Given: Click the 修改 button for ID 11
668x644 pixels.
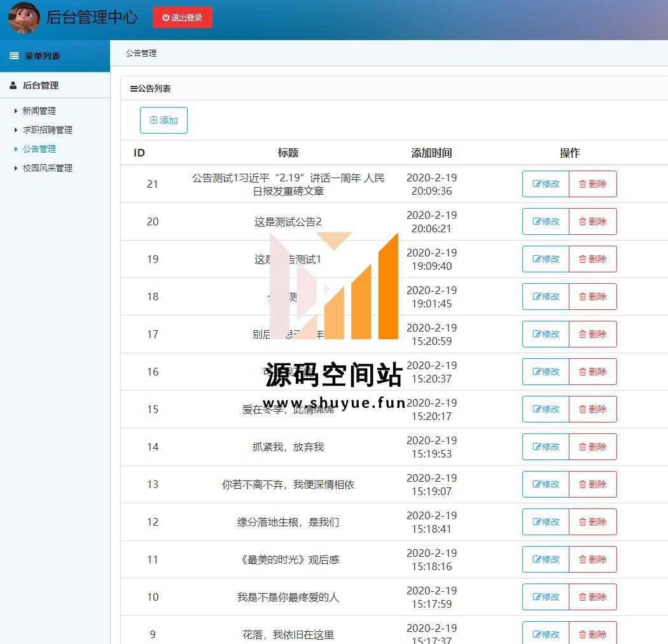Looking at the screenshot, I should (x=546, y=559).
